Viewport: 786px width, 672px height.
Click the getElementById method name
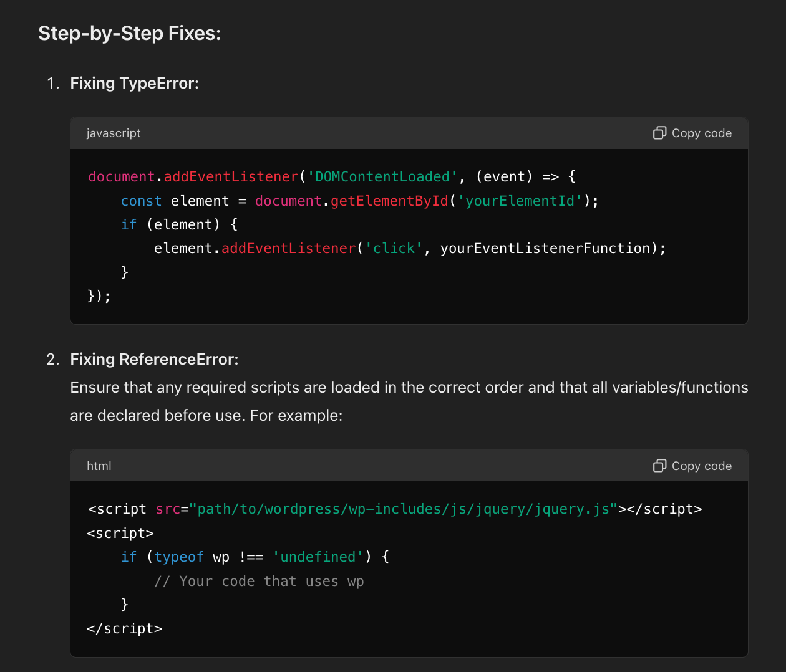pos(389,201)
